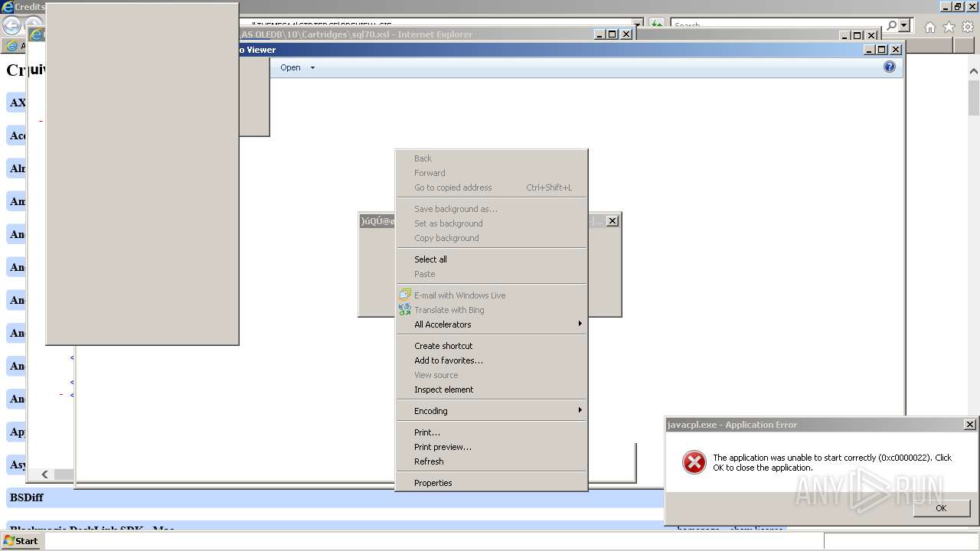Click the Open toolbar button
The height and width of the screenshot is (551, 980).
[x=290, y=67]
